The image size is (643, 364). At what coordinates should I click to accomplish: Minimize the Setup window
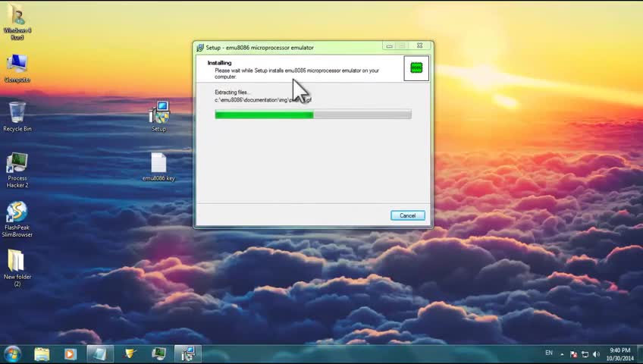[x=390, y=46]
